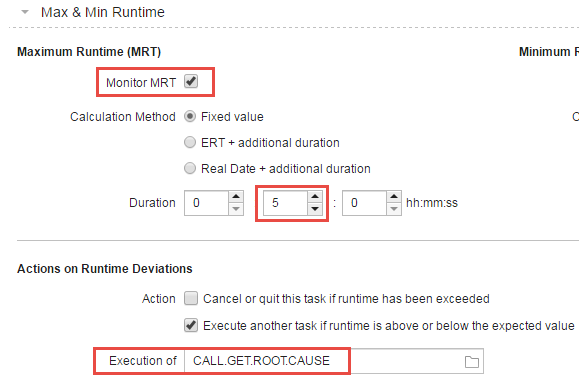Increase the duration seconds value
Screen dimensions: 579x387
click(x=394, y=196)
